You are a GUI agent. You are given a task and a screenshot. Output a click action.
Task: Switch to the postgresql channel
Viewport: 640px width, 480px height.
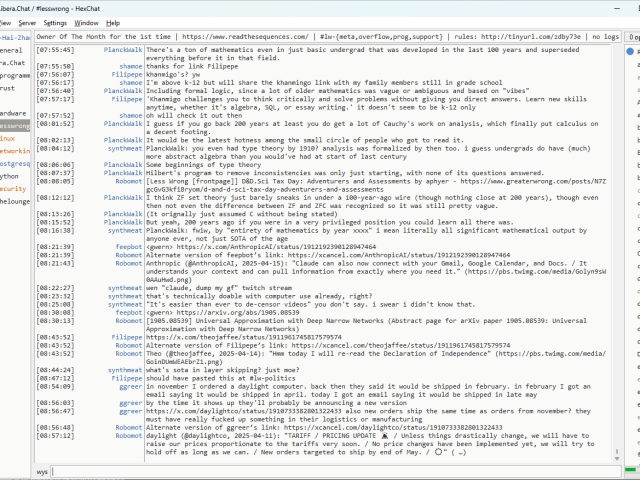click(x=15, y=164)
